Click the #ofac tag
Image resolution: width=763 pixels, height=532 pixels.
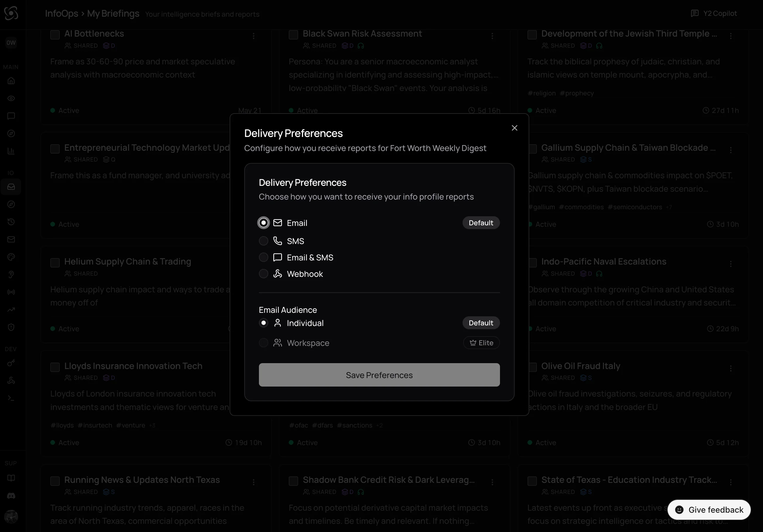(x=298, y=425)
